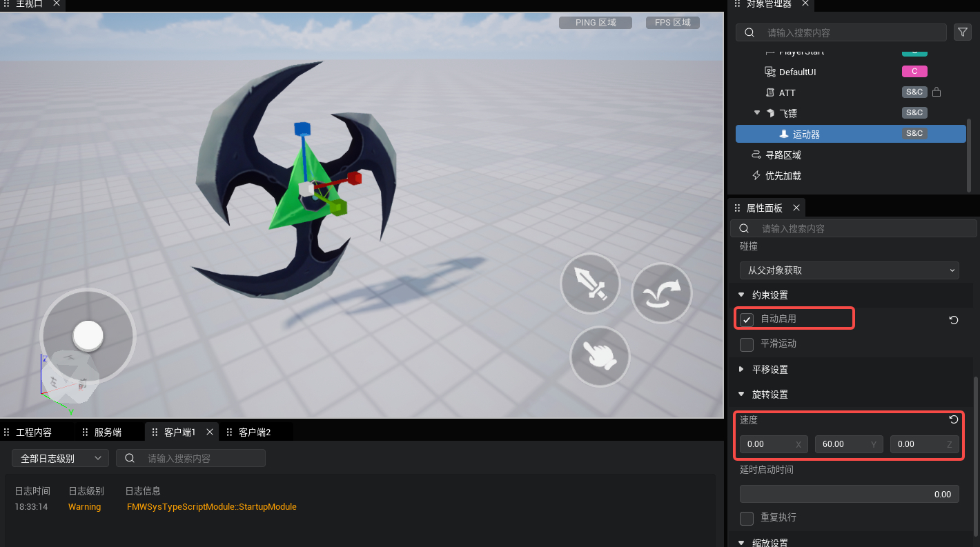Image resolution: width=980 pixels, height=547 pixels.
Task: Focus the object manager search box
Action: (841, 32)
